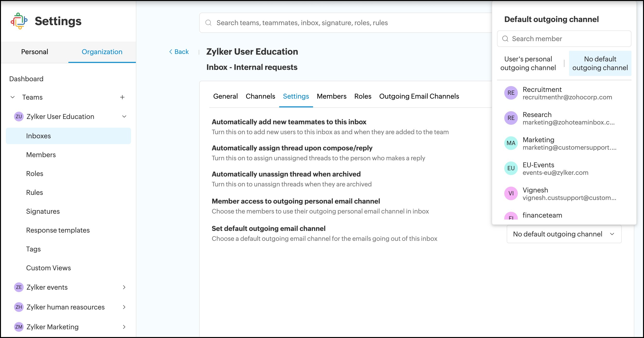The width and height of the screenshot is (644, 338).
Task: Click the magnifier icon in main search bar
Action: click(208, 23)
